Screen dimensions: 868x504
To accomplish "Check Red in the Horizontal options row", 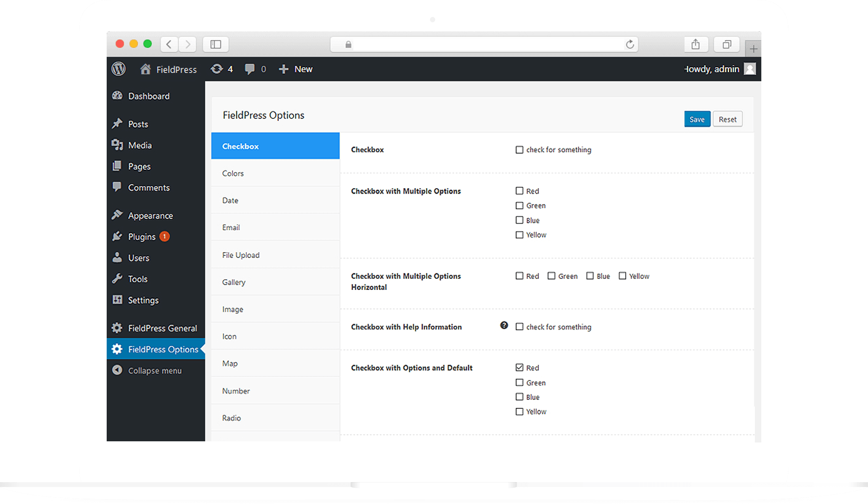I will [x=519, y=276].
